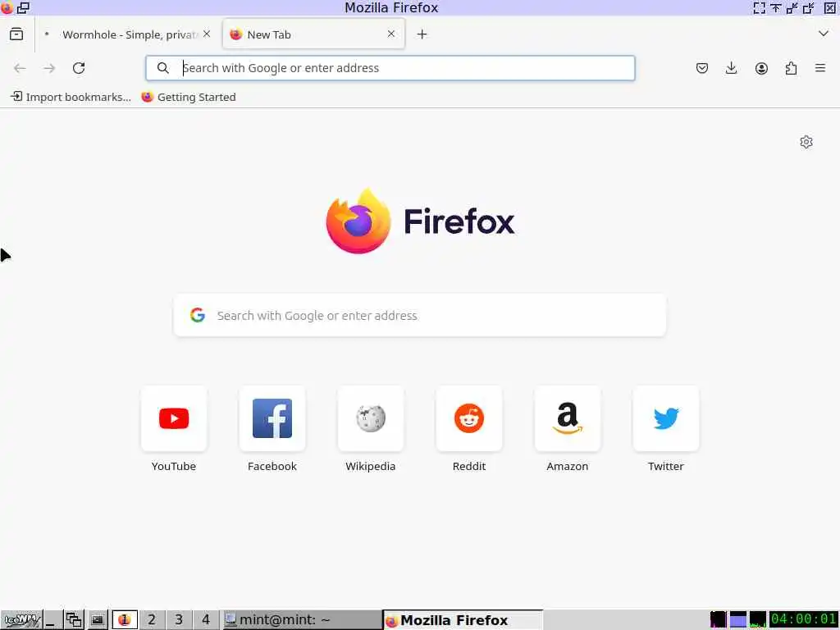Go forward one page

(49, 68)
